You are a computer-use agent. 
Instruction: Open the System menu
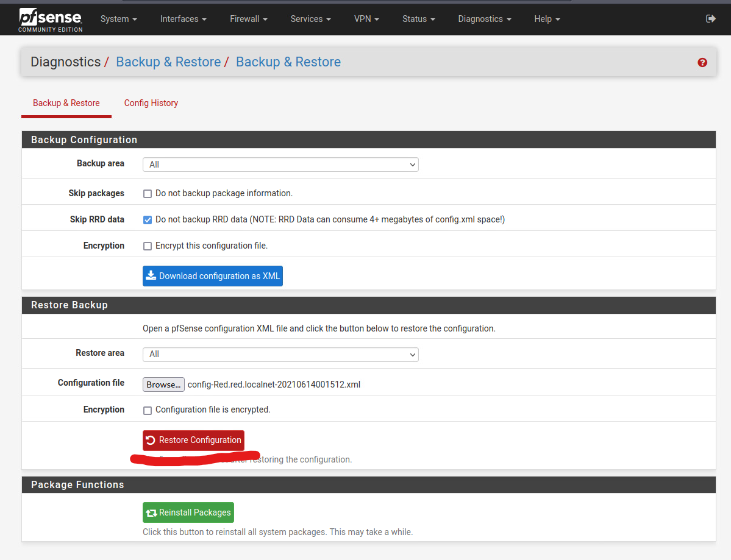point(118,19)
